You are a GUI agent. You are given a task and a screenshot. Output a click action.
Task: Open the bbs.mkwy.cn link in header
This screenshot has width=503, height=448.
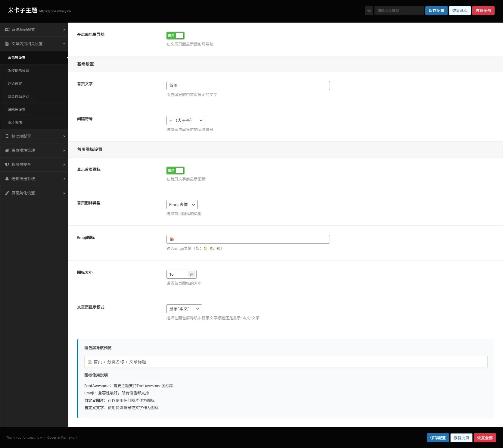pos(55,11)
